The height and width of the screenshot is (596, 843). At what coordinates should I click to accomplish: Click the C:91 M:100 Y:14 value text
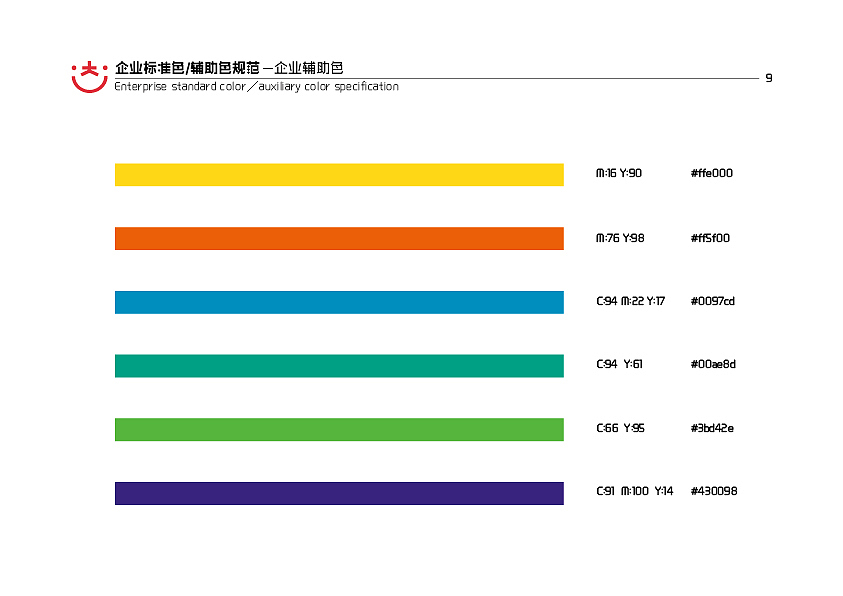pyautogui.click(x=633, y=491)
